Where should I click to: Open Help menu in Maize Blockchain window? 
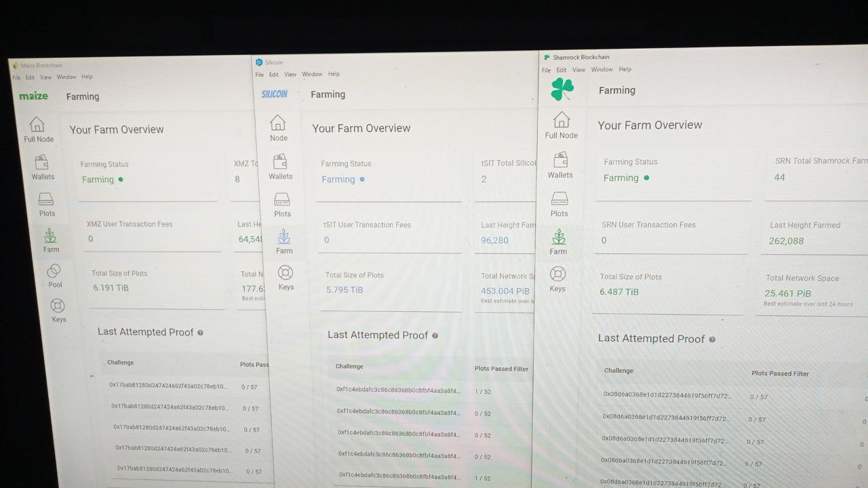click(x=87, y=77)
